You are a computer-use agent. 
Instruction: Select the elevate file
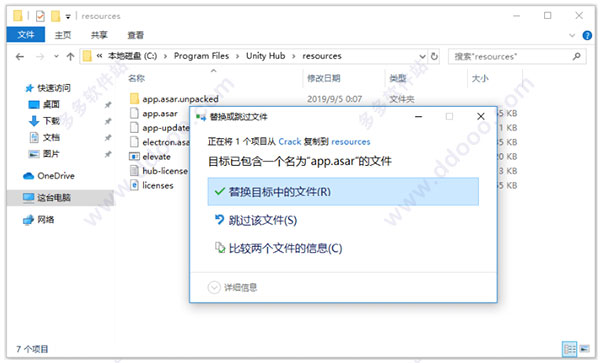point(157,157)
